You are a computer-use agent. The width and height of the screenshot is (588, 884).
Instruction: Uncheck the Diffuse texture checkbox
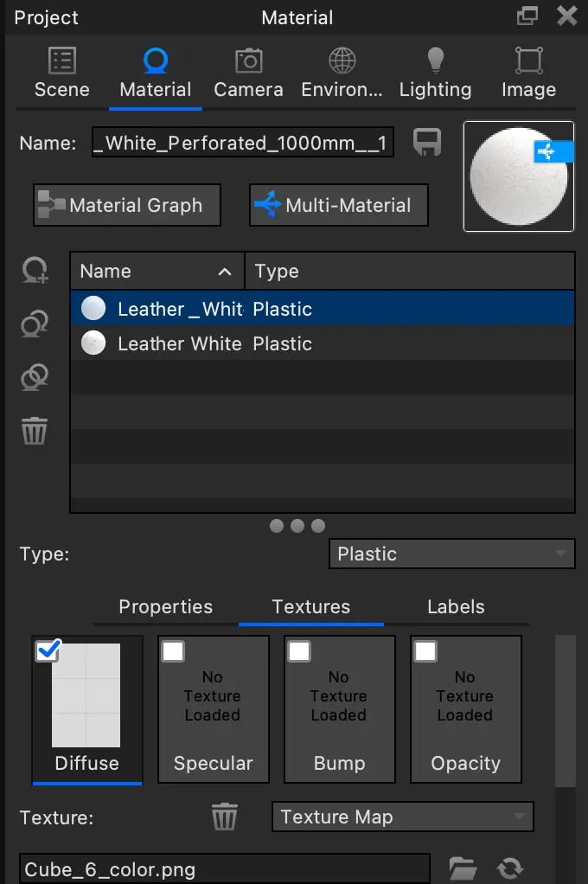[48, 651]
